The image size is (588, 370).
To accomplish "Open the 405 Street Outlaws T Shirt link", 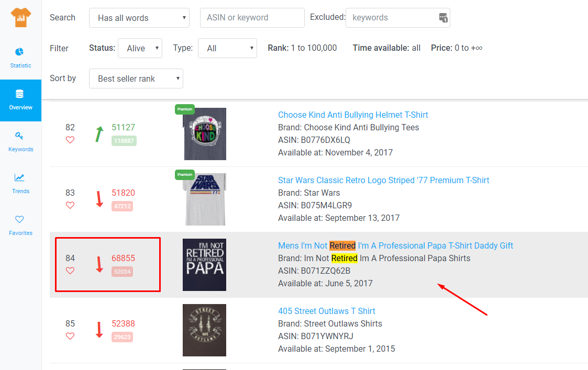I will 326,311.
